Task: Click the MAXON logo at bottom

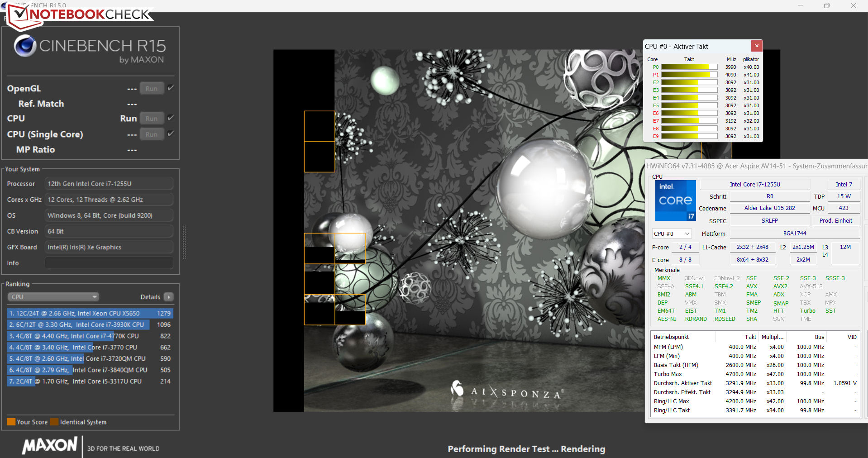Action: (x=50, y=445)
